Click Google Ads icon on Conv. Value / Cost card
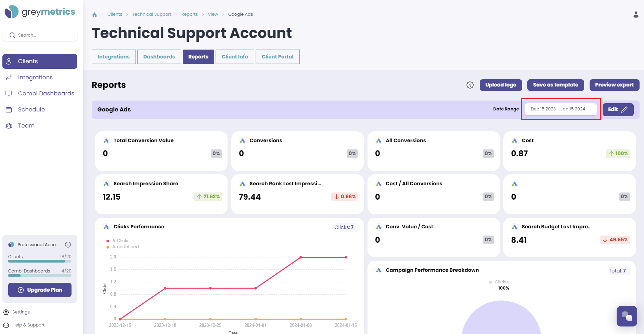644x334 pixels. [x=378, y=227]
